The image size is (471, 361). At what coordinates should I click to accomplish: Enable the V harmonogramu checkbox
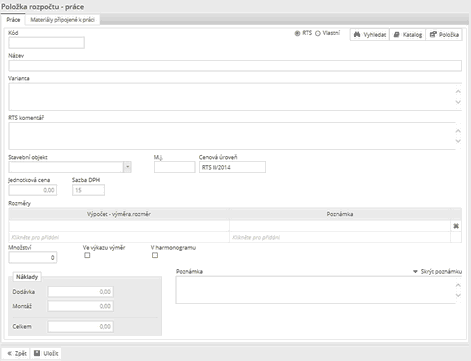155,255
